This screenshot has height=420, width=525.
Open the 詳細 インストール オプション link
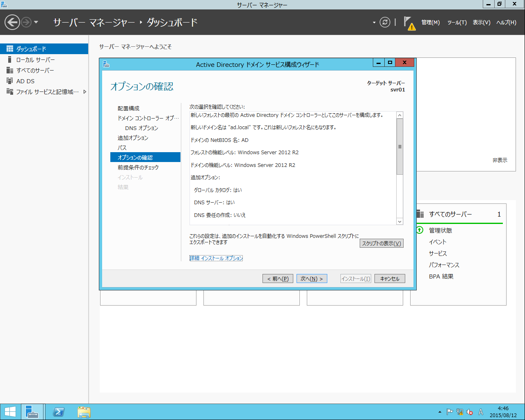(x=216, y=258)
